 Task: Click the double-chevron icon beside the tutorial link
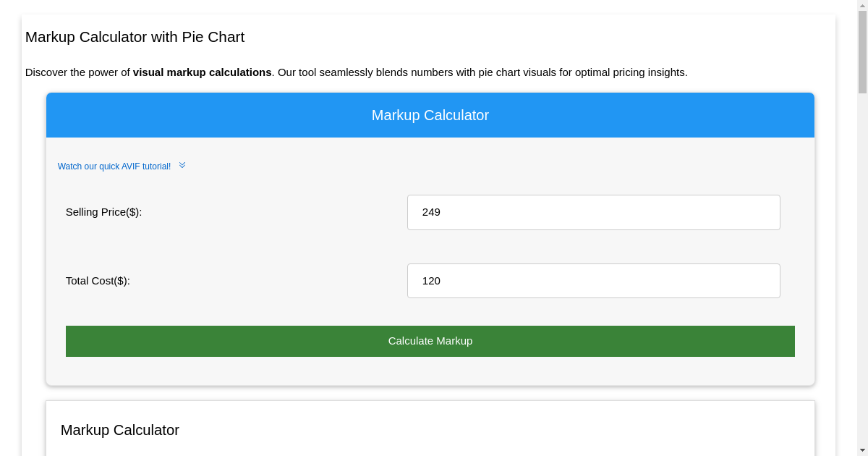click(x=182, y=165)
